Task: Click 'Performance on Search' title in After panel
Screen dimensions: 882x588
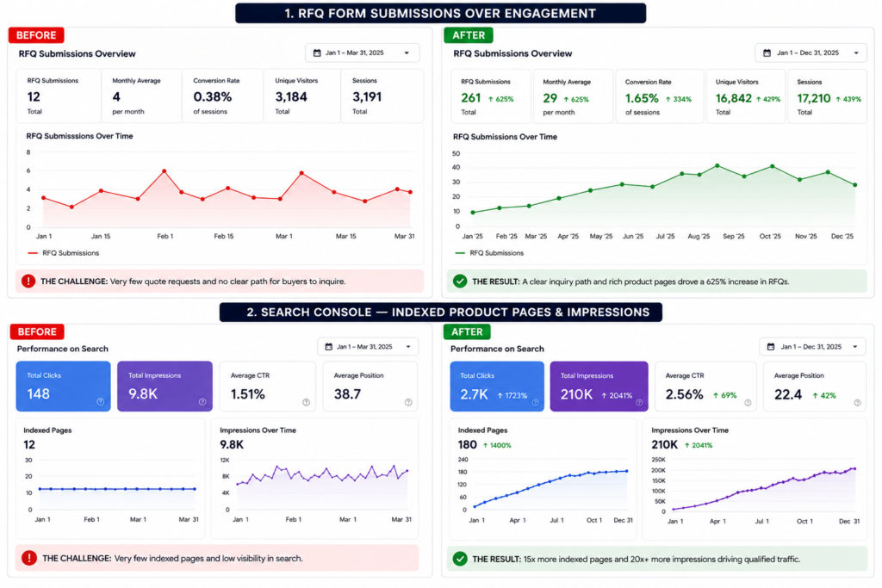Action: point(497,349)
